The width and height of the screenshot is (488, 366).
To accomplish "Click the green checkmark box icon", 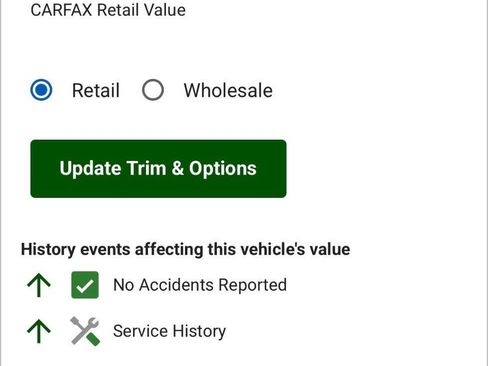I will point(85,285).
